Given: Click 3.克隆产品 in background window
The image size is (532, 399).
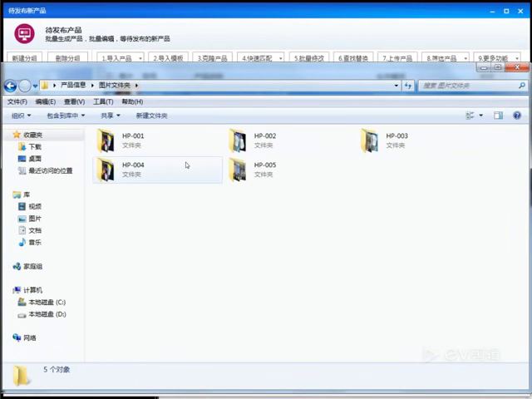Looking at the screenshot, I should (x=213, y=58).
